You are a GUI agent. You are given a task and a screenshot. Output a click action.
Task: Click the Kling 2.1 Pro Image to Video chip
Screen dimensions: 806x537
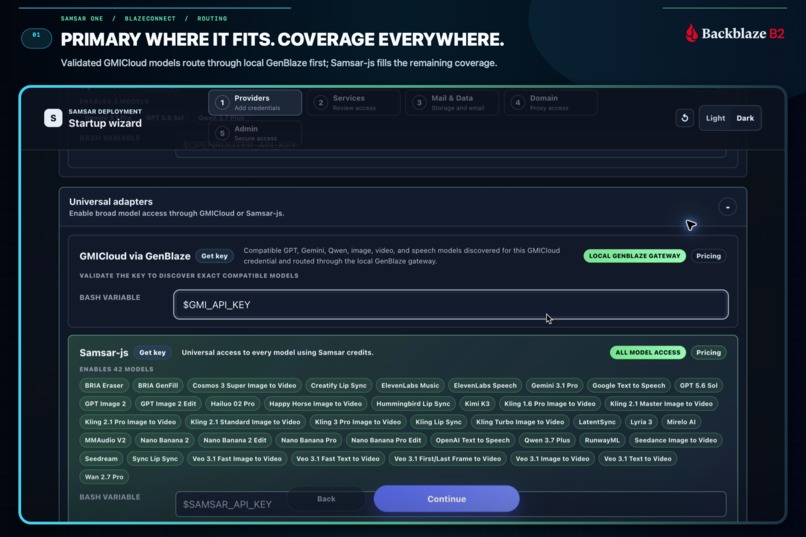pyautogui.click(x=130, y=422)
